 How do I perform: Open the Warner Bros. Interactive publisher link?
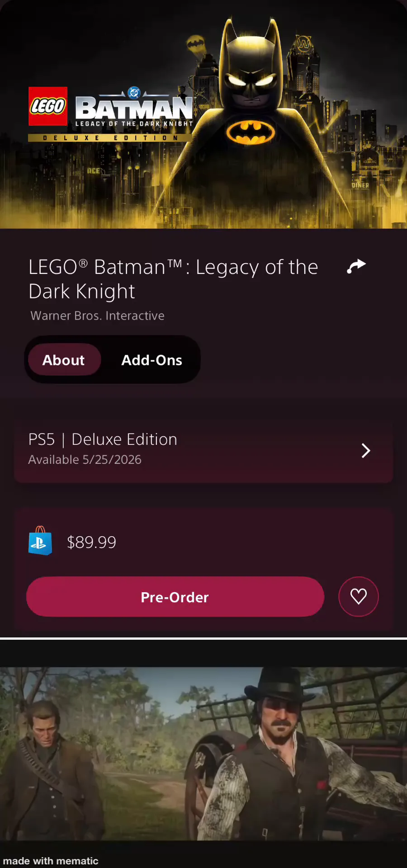(x=97, y=316)
